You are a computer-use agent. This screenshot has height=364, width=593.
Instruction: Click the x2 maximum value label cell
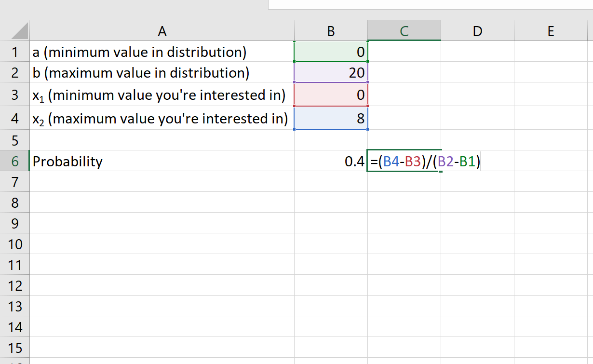point(162,118)
